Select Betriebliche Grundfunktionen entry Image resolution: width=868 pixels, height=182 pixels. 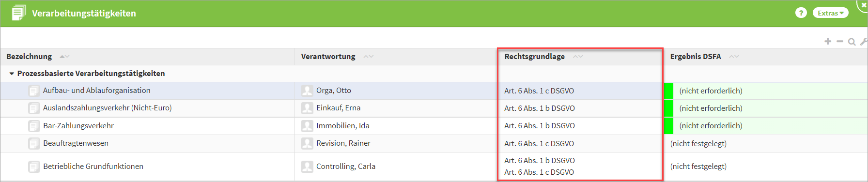93,167
